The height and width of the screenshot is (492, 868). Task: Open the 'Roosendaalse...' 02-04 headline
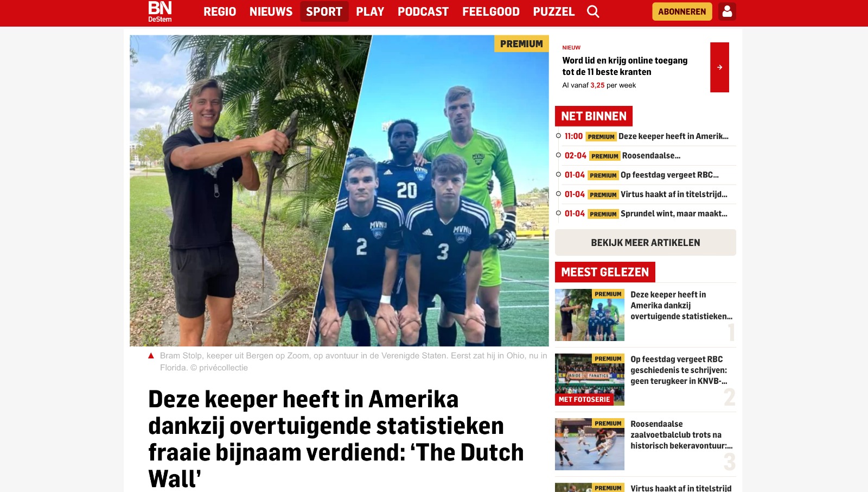tap(651, 155)
